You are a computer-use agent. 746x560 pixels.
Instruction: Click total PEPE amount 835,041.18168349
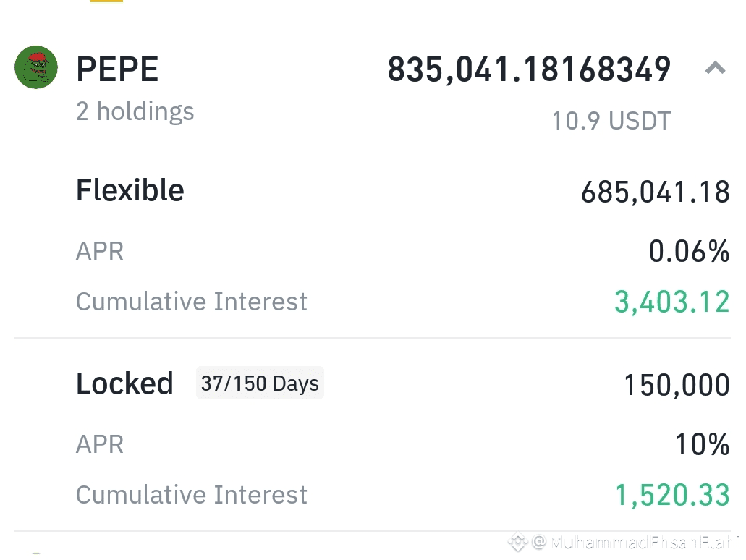click(x=529, y=69)
